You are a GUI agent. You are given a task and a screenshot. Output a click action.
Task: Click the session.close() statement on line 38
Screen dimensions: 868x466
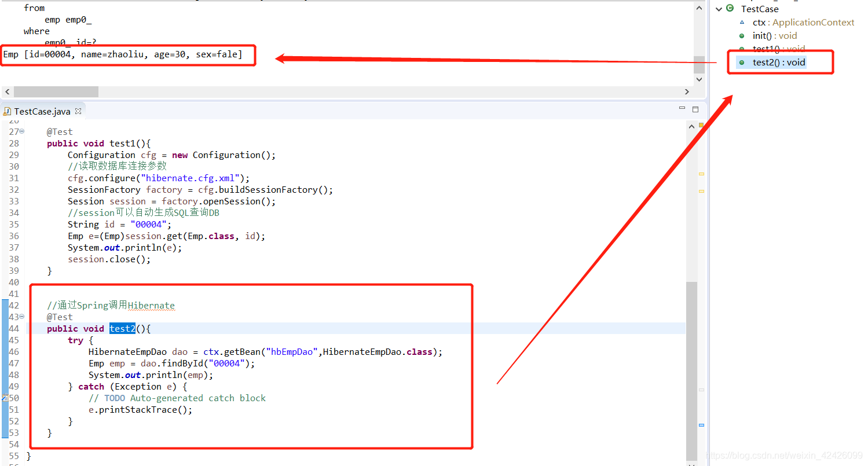pyautogui.click(x=109, y=259)
